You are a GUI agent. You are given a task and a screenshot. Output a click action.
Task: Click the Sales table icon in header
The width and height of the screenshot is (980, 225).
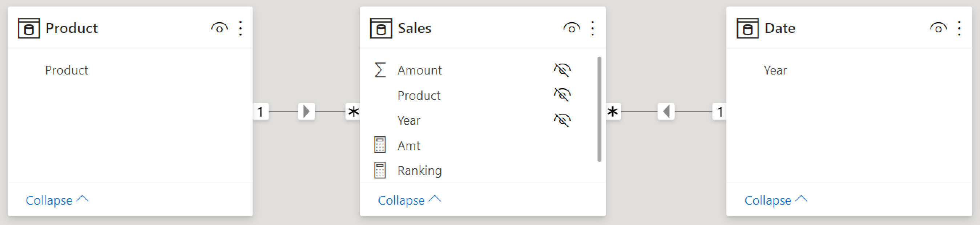(381, 28)
